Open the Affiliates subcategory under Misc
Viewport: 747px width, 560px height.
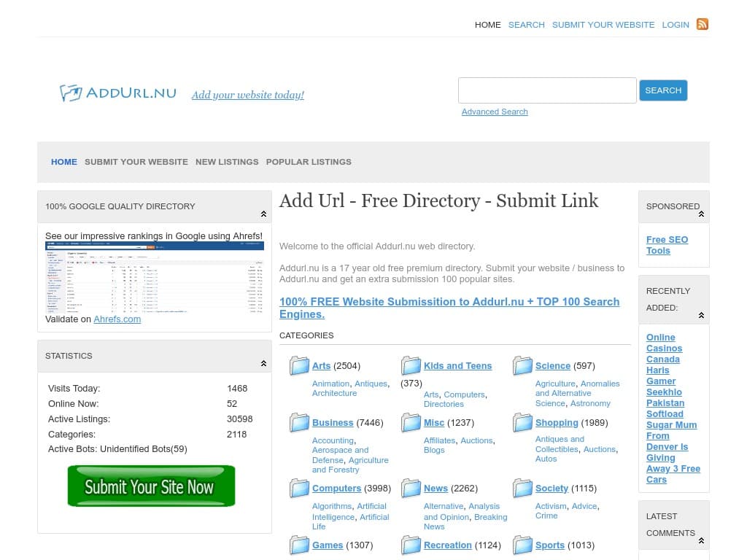click(439, 440)
